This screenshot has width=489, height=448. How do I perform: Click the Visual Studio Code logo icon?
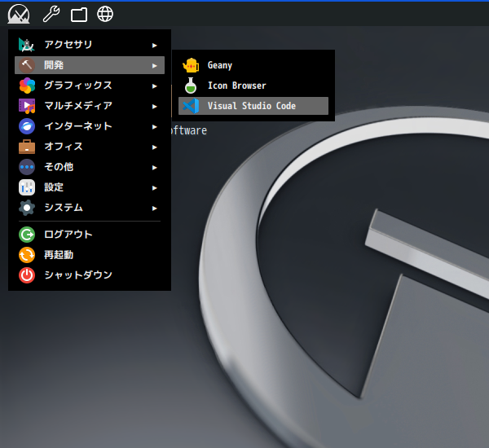(191, 106)
